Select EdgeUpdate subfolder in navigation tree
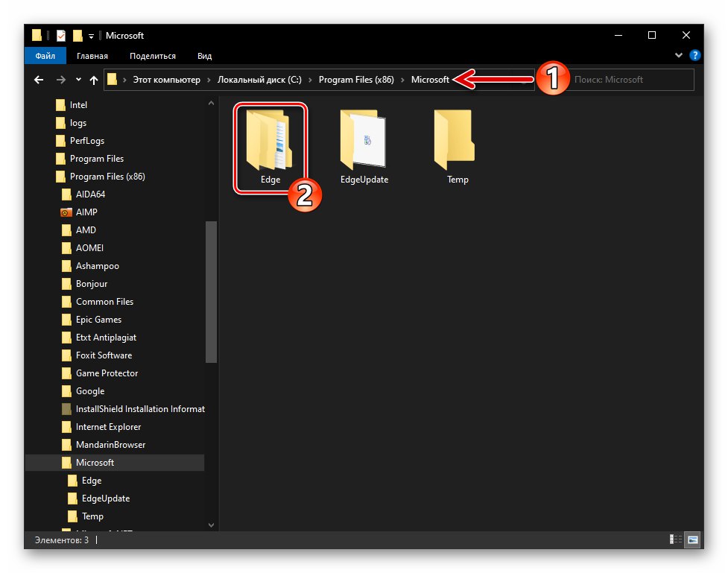This screenshot has width=728, height=573. (x=98, y=498)
